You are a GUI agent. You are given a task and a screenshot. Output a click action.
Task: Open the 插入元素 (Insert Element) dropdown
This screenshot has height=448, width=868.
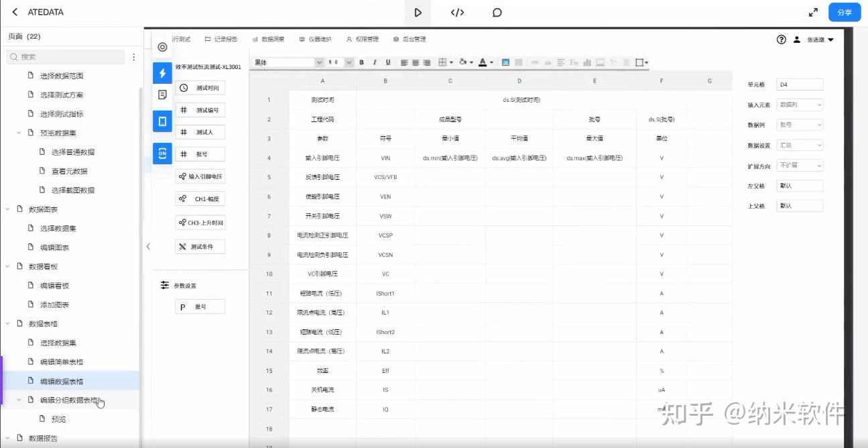(x=799, y=105)
